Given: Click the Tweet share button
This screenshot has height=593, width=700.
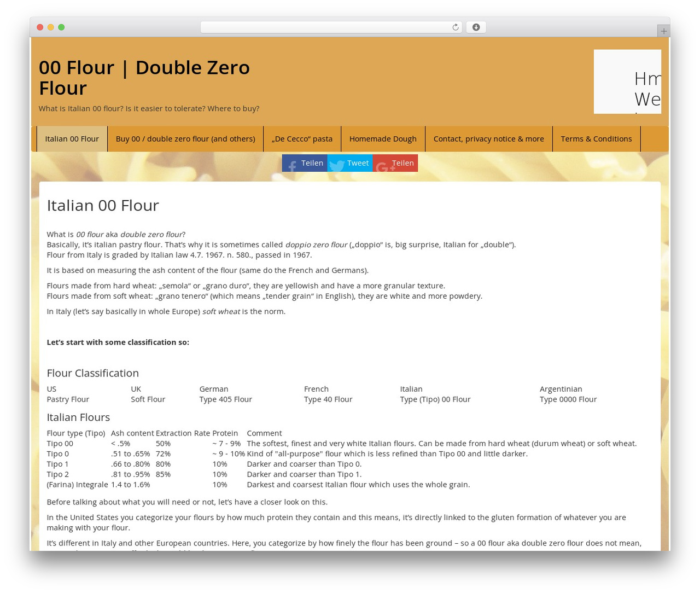Looking at the screenshot, I should (350, 163).
